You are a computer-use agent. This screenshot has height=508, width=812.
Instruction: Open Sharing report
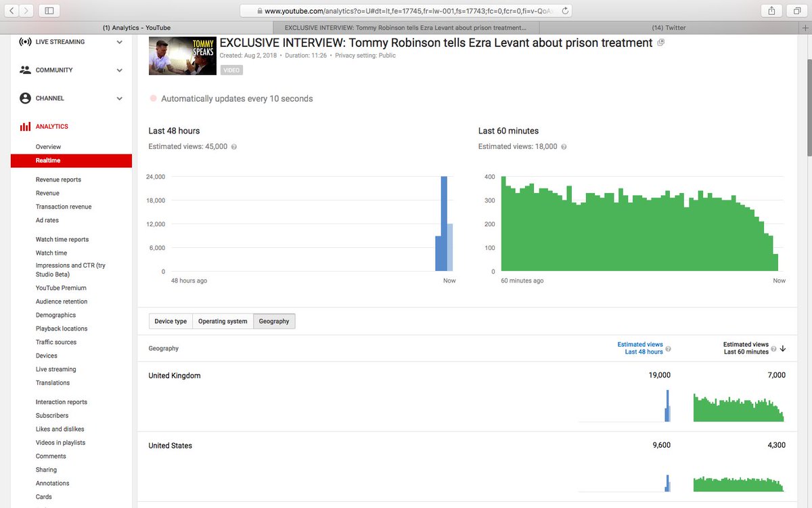tap(46, 469)
